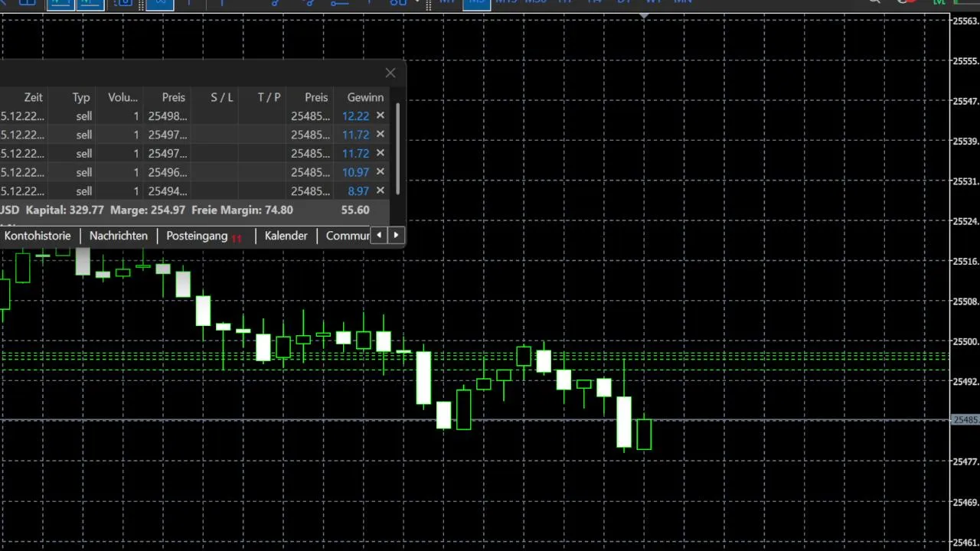Screen dimensions: 980x551
Task: Select the latest green candle on the chart
Action: [644, 434]
